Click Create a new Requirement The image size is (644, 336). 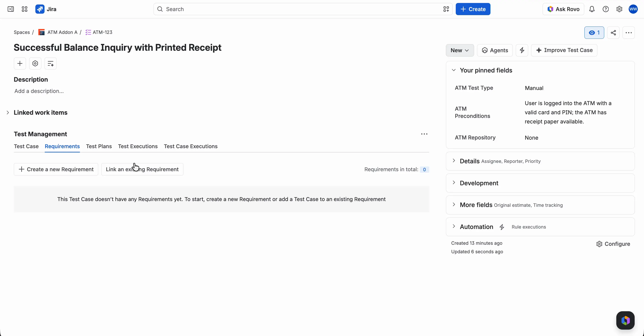[56, 169]
